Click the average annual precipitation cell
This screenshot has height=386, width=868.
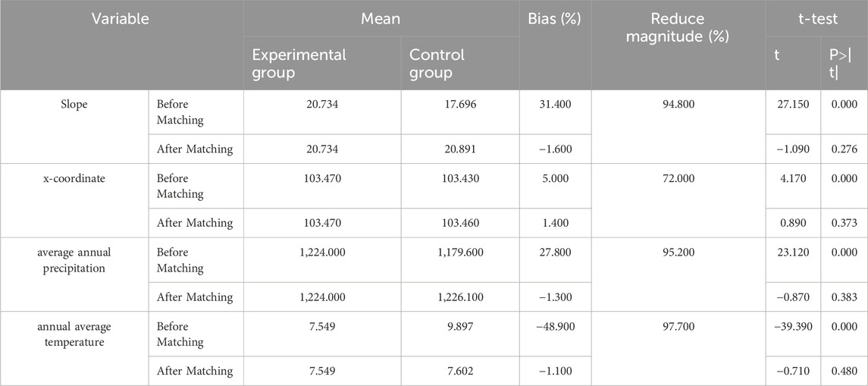click(x=75, y=259)
